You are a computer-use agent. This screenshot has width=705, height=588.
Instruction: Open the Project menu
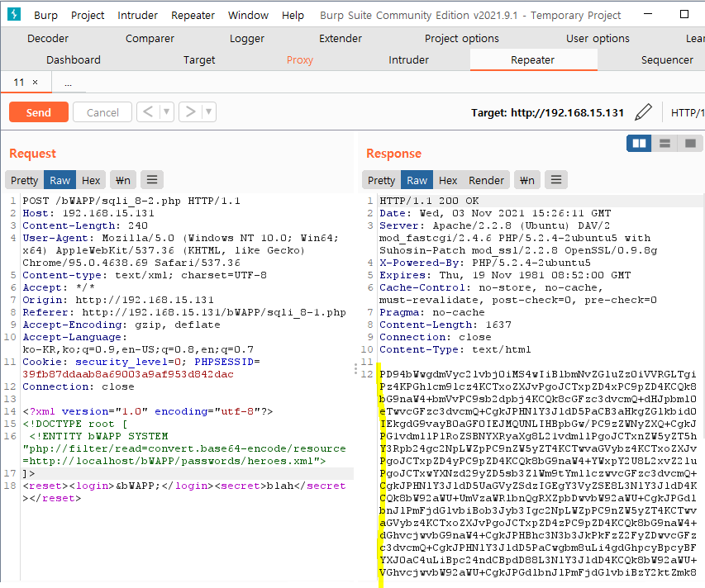coord(88,15)
